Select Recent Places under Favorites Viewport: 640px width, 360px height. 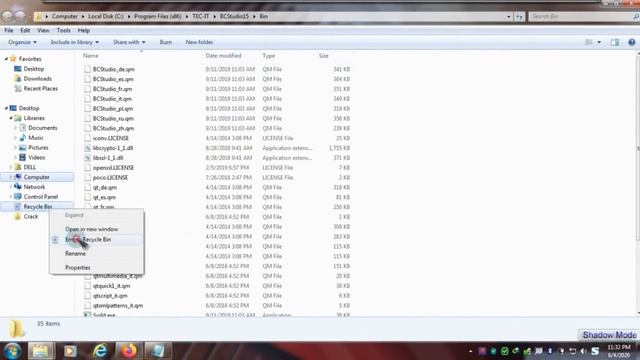[40, 89]
